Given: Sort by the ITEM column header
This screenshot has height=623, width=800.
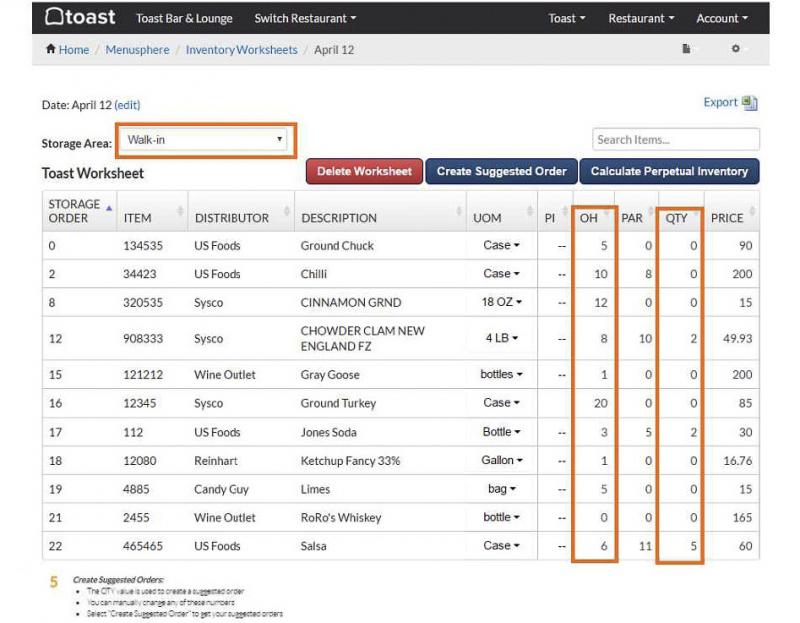Looking at the screenshot, I should (x=152, y=211).
